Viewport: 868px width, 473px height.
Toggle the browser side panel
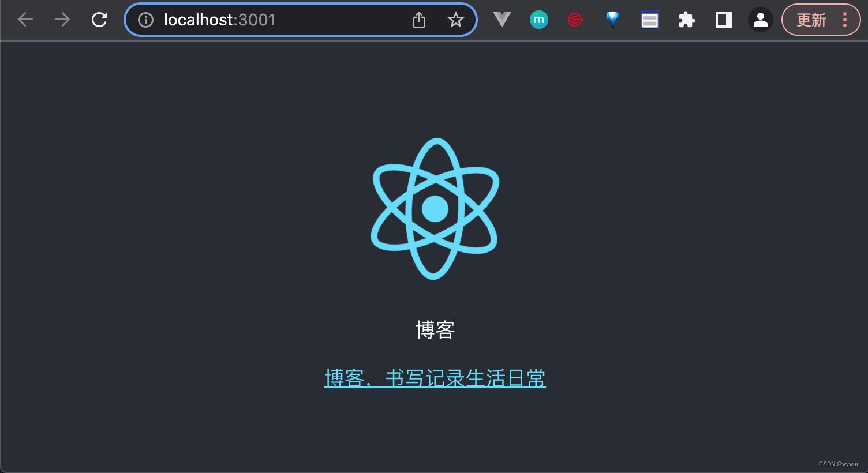point(724,20)
